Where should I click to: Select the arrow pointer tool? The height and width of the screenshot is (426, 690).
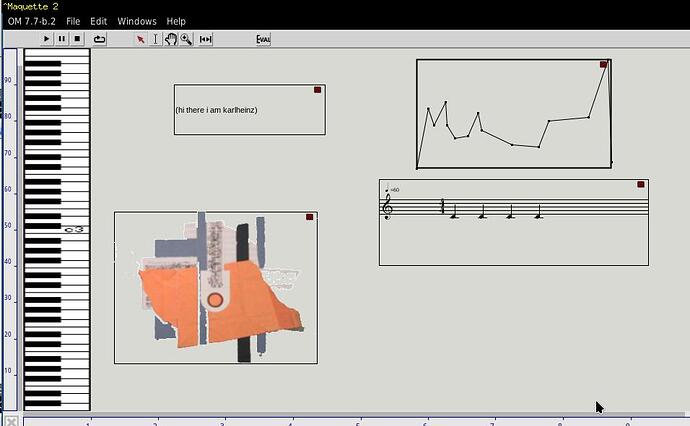pos(141,39)
